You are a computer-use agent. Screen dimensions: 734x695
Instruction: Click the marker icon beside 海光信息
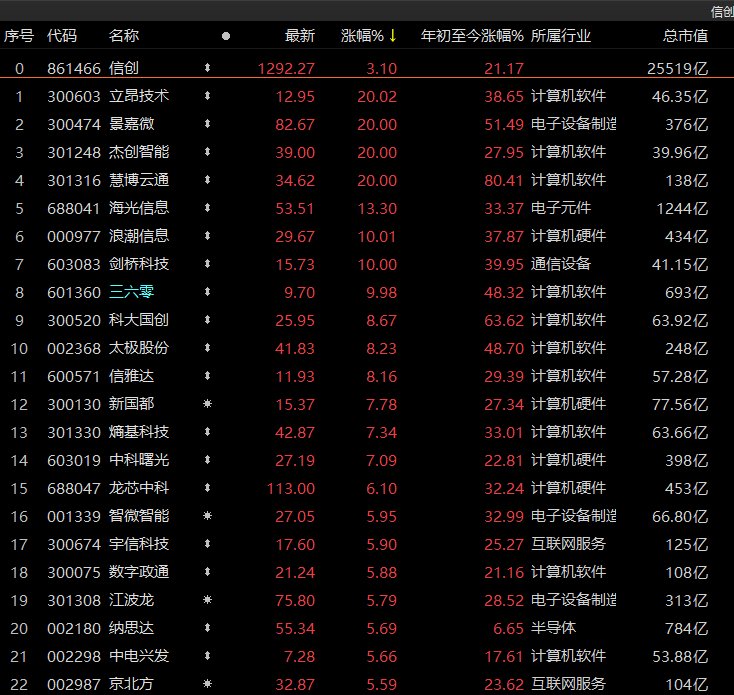coord(207,208)
